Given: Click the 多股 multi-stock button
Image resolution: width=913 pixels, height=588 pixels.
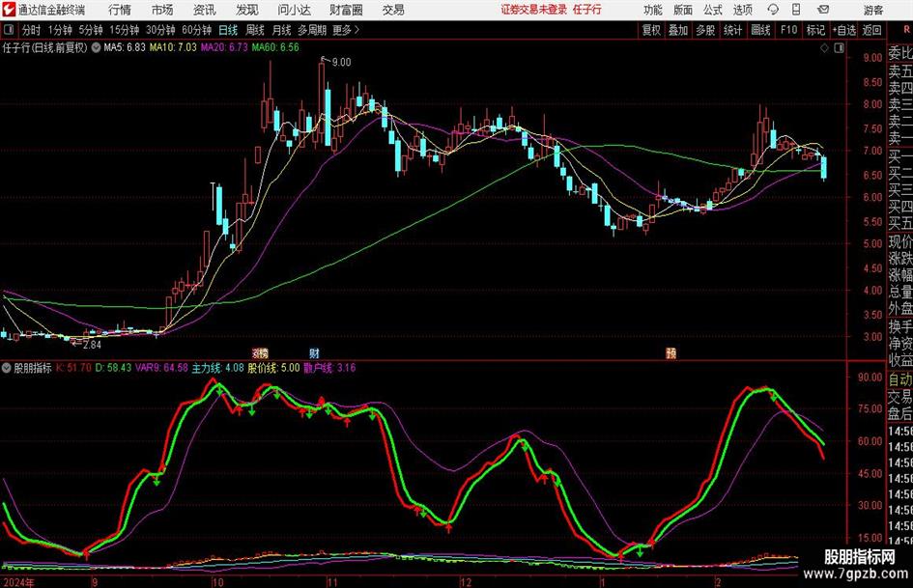Looking at the screenshot, I should click(x=705, y=30).
